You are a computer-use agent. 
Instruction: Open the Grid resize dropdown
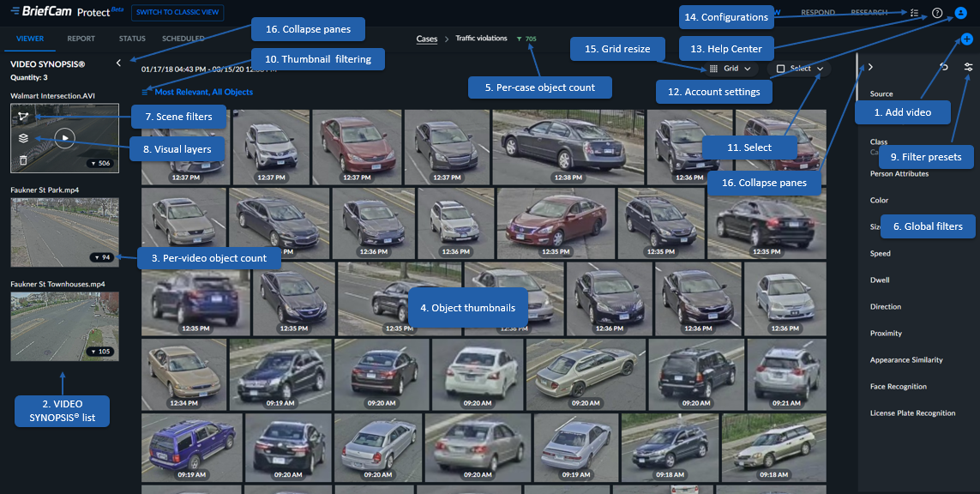(731, 68)
